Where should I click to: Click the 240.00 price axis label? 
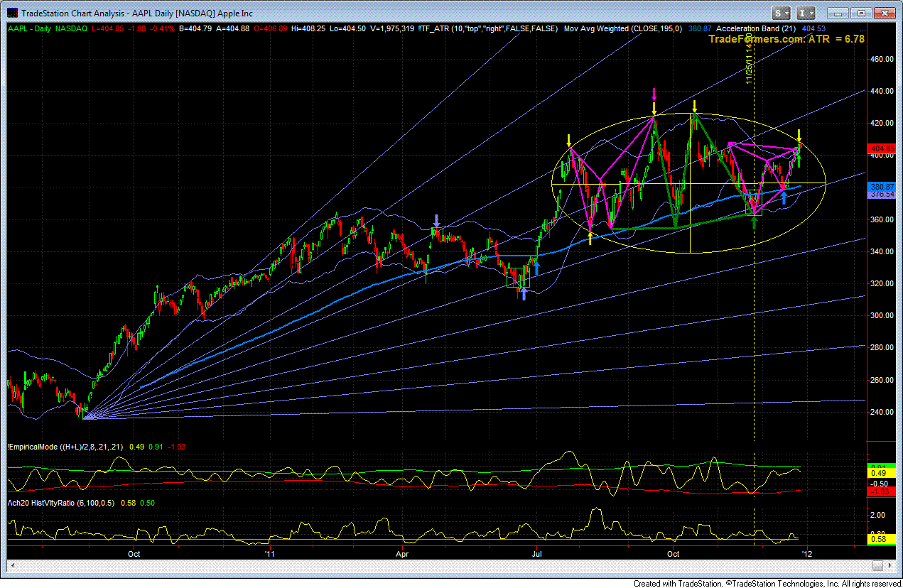pos(882,412)
